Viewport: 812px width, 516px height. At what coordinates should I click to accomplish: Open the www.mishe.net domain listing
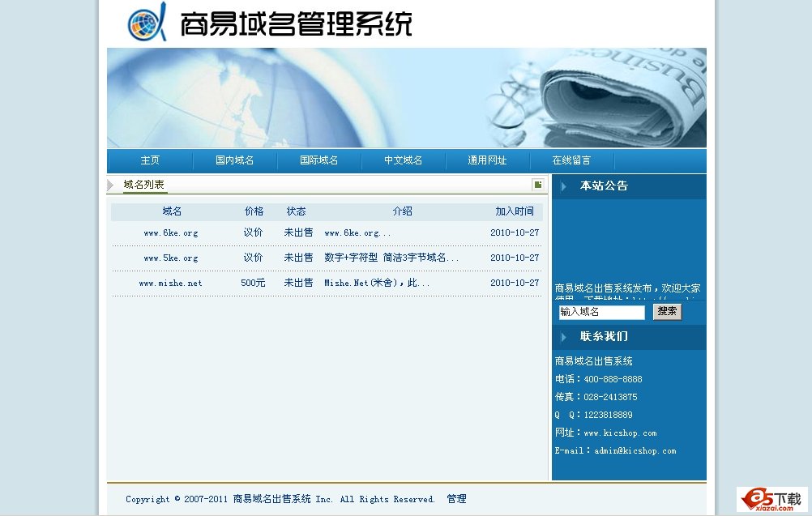click(171, 283)
